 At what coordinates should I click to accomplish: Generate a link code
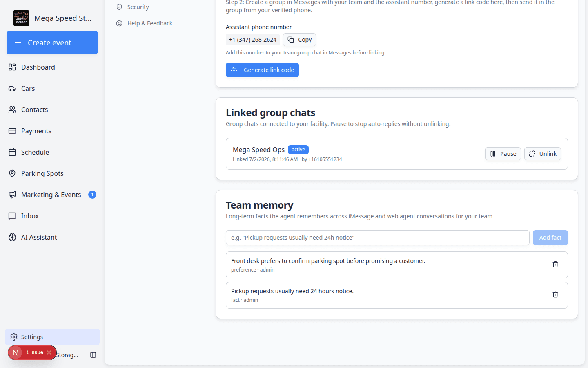pos(262,70)
